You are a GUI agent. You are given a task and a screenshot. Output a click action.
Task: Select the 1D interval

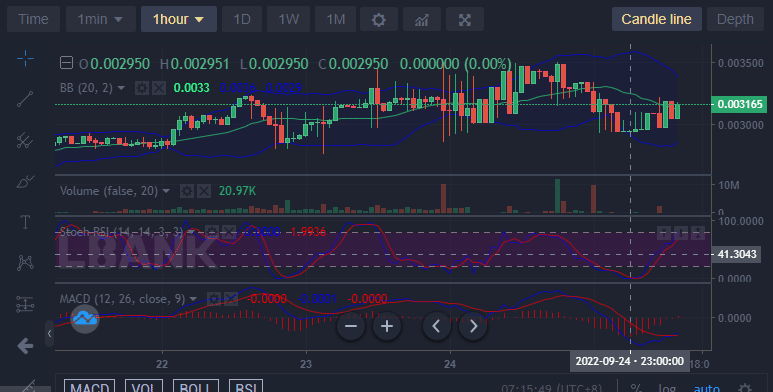coord(242,20)
